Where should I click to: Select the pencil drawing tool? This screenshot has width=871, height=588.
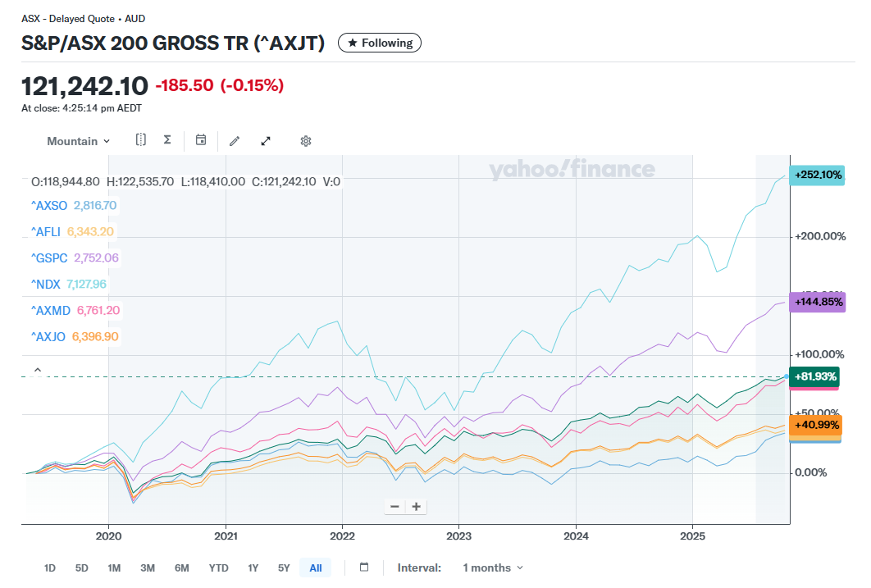tap(235, 141)
